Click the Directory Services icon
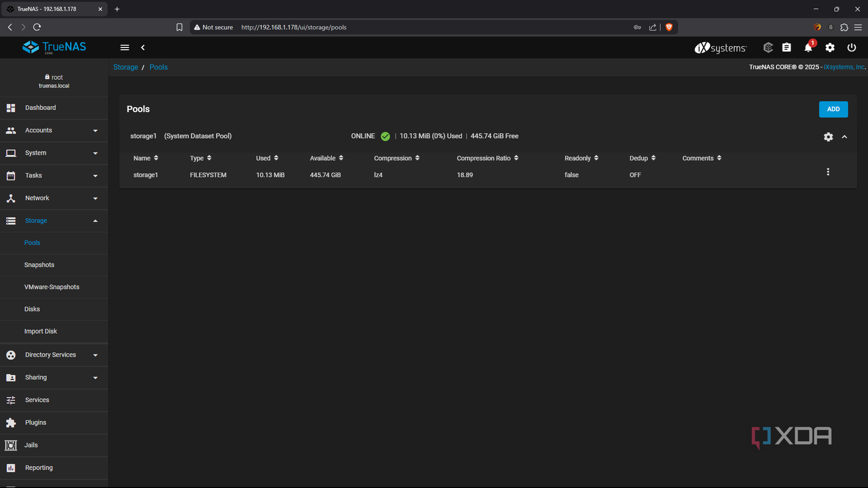Image resolution: width=868 pixels, height=488 pixels. pos(10,355)
